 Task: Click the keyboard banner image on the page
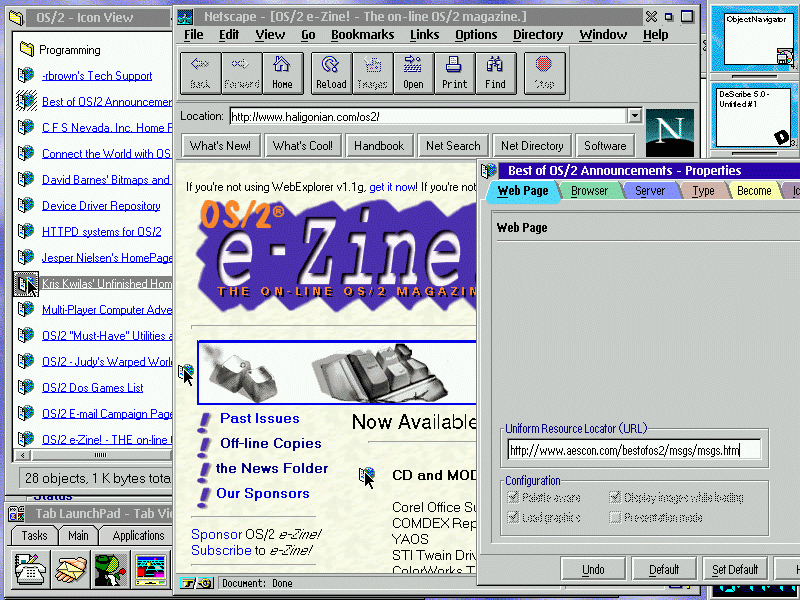point(337,373)
